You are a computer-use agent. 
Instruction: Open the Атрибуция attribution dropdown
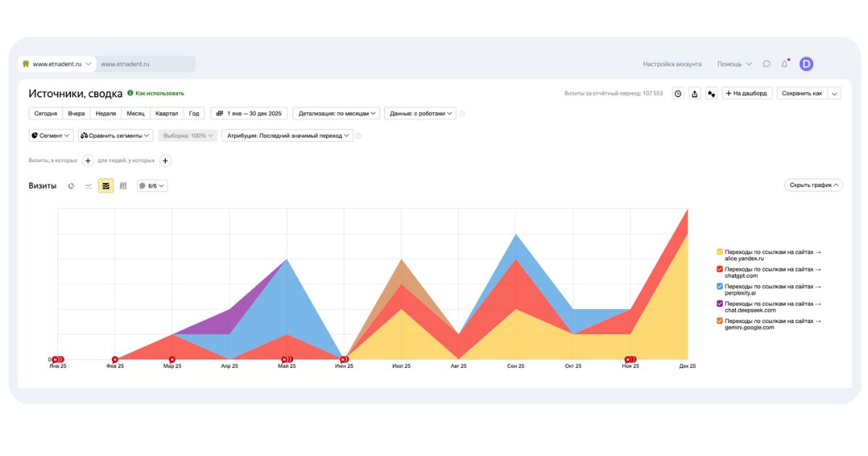pyautogui.click(x=287, y=135)
